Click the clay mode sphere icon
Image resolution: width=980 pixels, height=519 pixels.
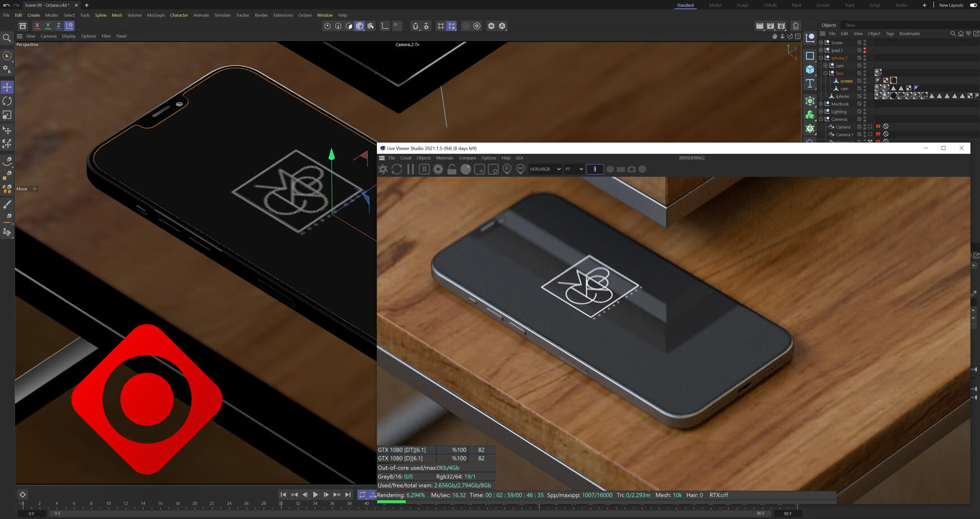pyautogui.click(x=466, y=169)
